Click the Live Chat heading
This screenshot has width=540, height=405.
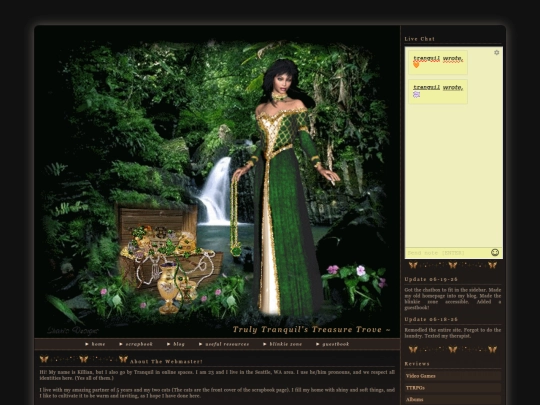[x=419, y=39]
